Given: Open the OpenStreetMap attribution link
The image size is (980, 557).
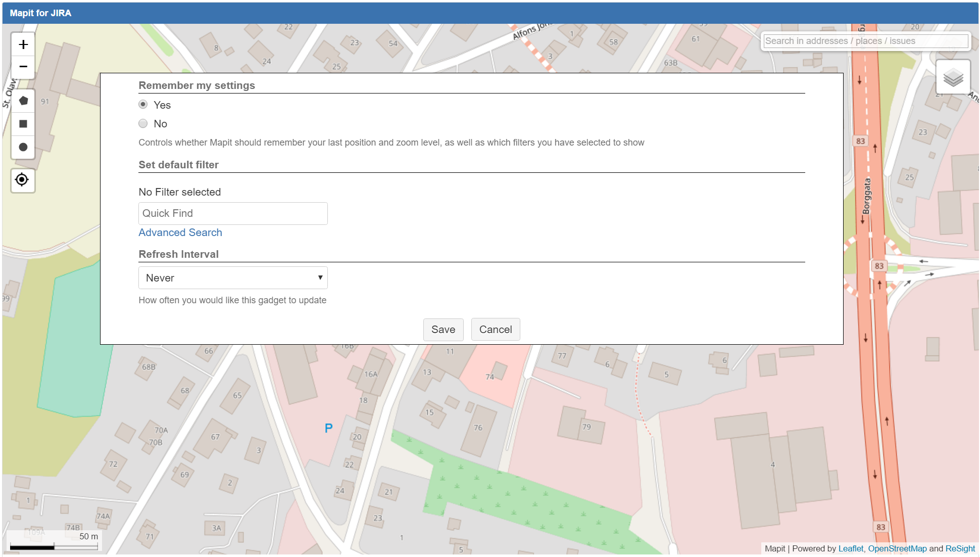Looking at the screenshot, I should click(897, 548).
